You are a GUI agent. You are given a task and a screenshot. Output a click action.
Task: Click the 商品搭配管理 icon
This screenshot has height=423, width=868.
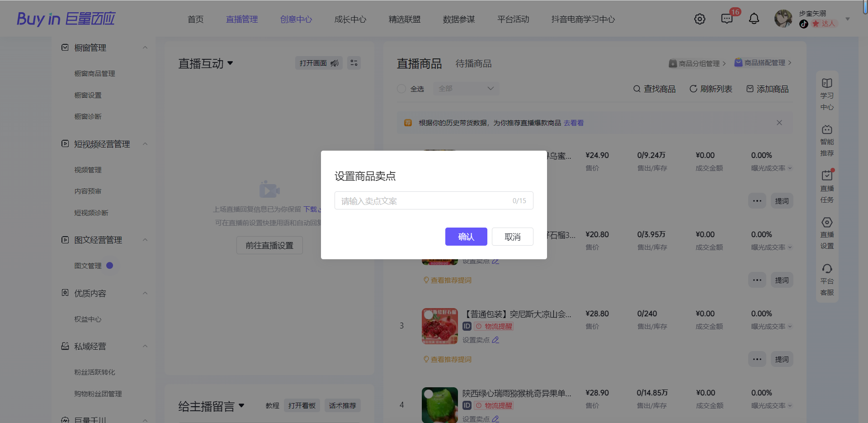[x=738, y=63]
